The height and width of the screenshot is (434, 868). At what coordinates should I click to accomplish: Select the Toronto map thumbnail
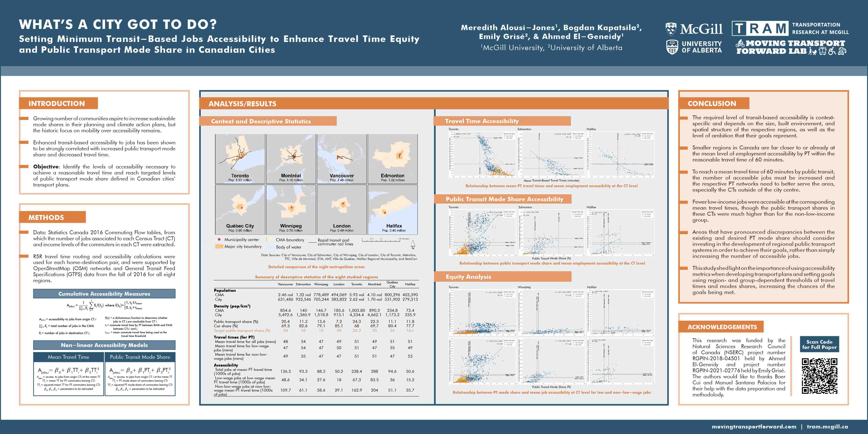coord(240,159)
